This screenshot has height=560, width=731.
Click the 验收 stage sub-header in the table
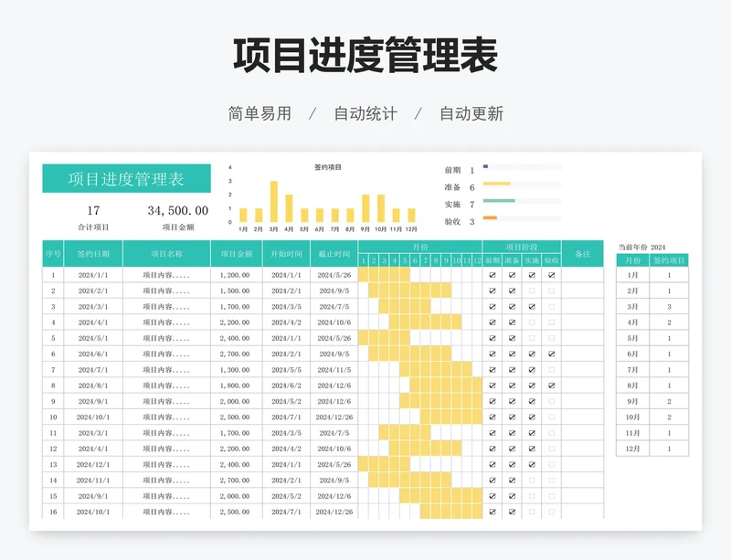click(552, 260)
